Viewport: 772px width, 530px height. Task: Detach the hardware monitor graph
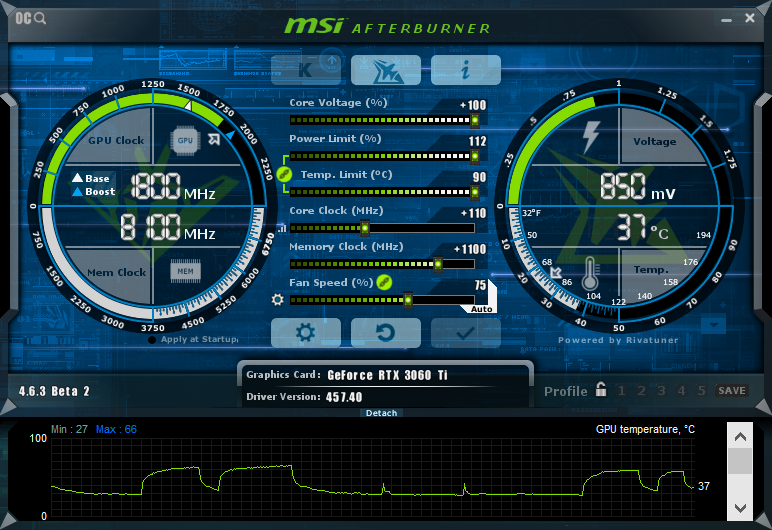pyautogui.click(x=382, y=413)
